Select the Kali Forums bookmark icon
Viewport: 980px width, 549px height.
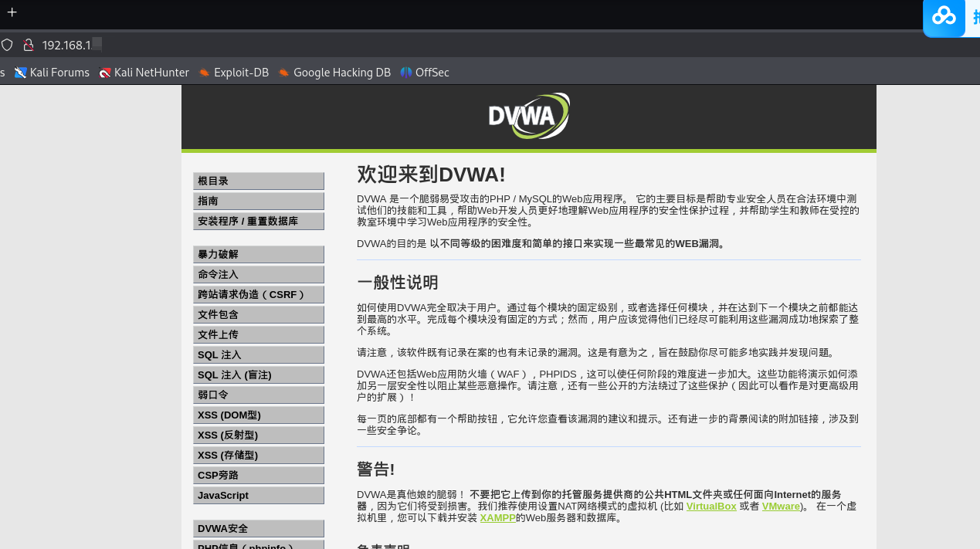point(20,72)
